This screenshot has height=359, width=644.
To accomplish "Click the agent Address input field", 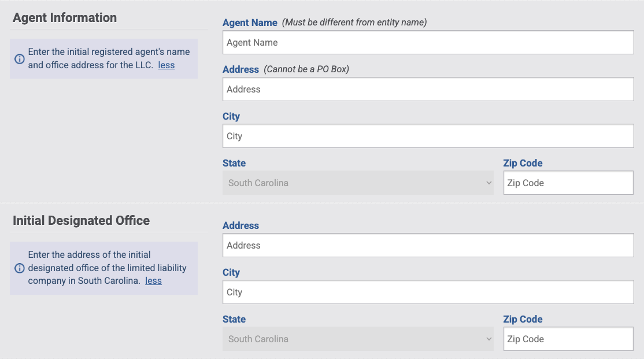I will tap(428, 89).
